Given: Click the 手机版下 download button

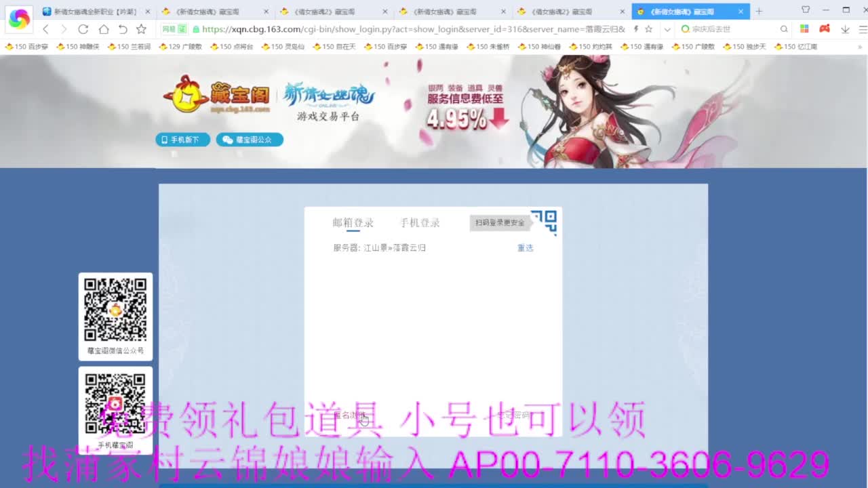Looking at the screenshot, I should tap(182, 140).
